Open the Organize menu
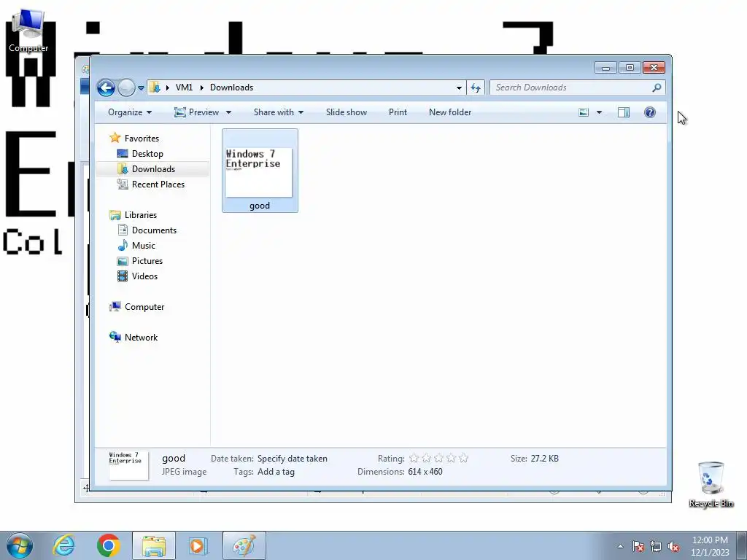747x560 pixels. coord(130,112)
